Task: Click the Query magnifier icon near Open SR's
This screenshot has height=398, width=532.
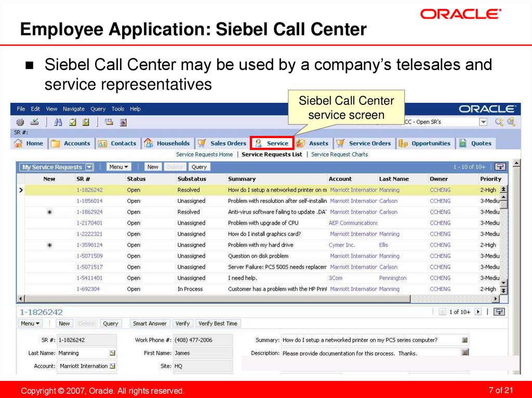Action: (499, 122)
